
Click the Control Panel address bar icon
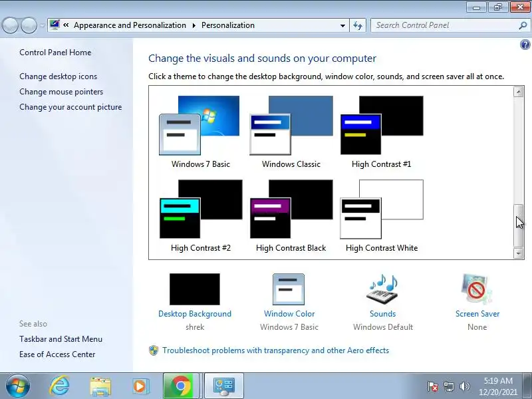click(x=55, y=25)
